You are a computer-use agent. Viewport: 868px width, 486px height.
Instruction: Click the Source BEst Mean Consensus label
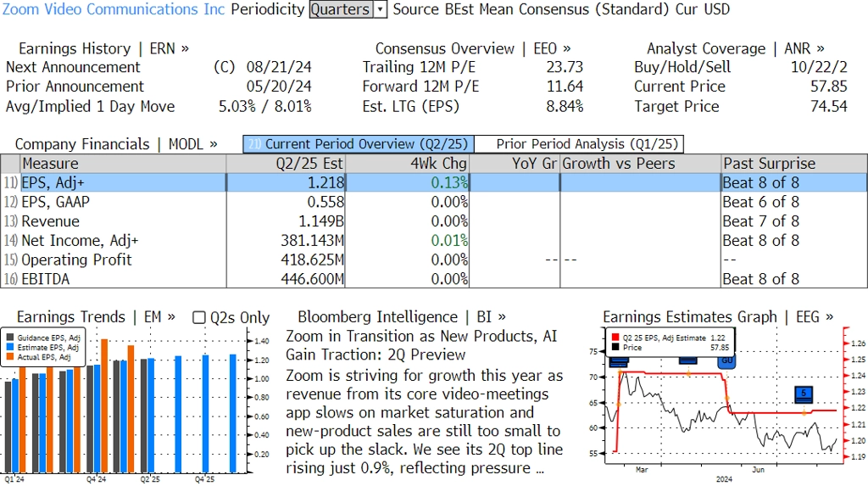pos(531,9)
